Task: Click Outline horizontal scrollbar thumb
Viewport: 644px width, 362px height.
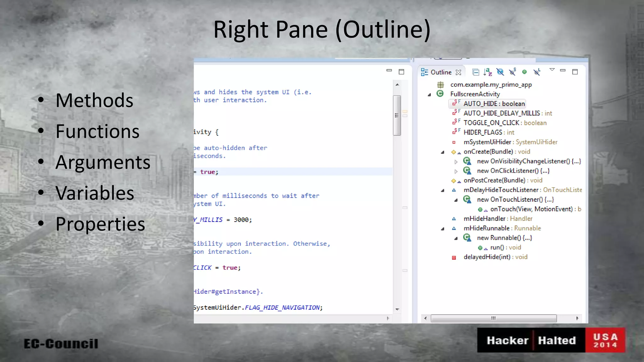Action: click(x=493, y=318)
